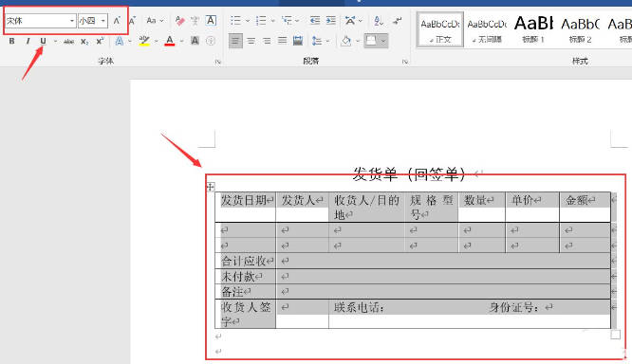The height and width of the screenshot is (364, 632).
Task: Open highlight color dropdown arrow
Action: coord(156,41)
